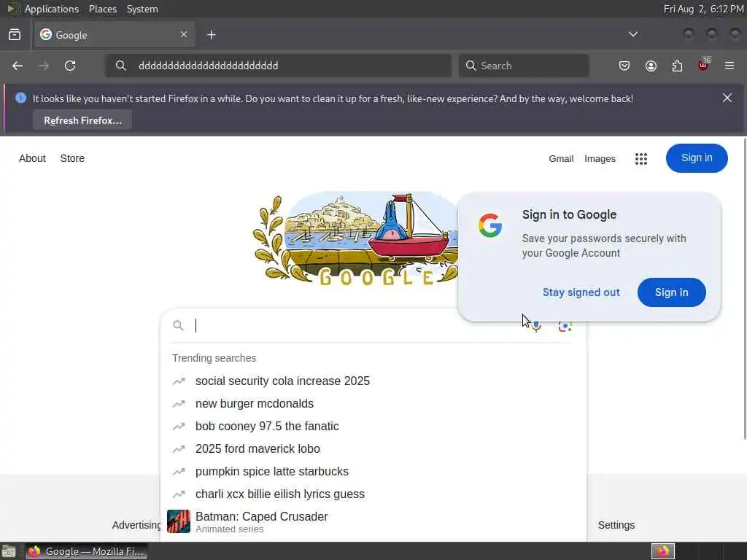Open the Pocket save icon
This screenshot has width=747, height=560.
click(624, 66)
